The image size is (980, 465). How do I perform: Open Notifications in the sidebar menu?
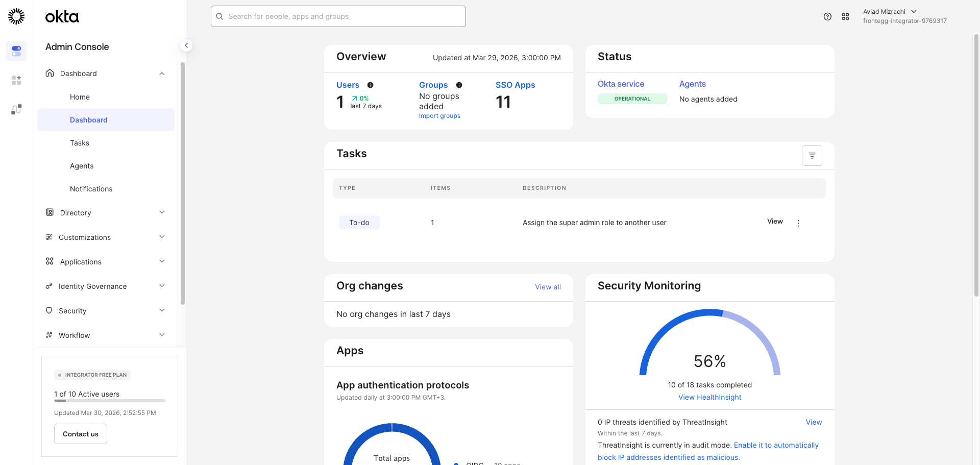[x=91, y=189]
